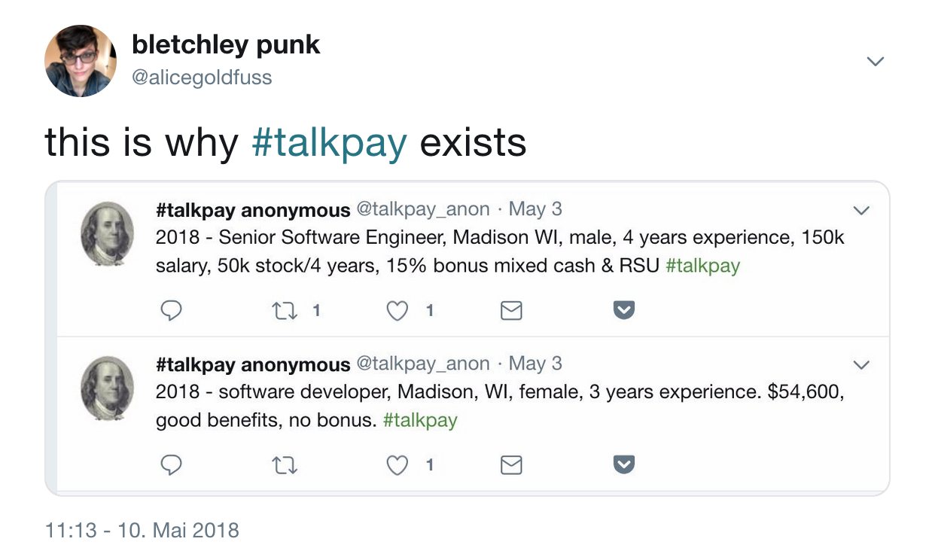Screen dimensions: 935x560
Task: Save the $54,600 tweet to Pocket
Action: click(x=623, y=465)
